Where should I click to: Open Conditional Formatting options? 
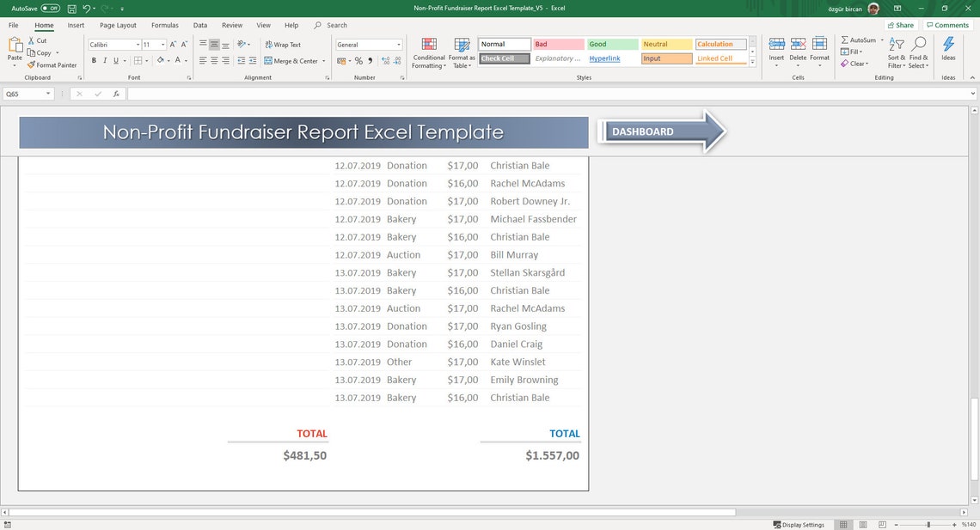(x=428, y=52)
